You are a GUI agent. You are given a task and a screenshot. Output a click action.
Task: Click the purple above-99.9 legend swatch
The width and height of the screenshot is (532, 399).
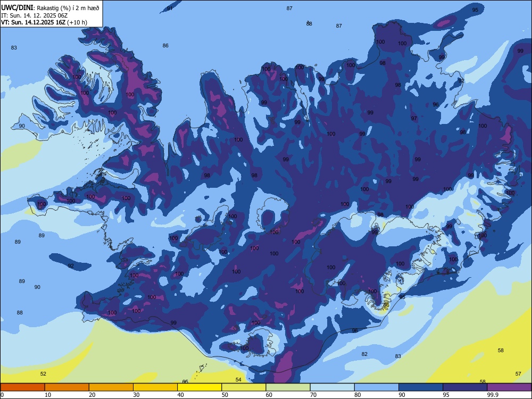tap(509, 387)
